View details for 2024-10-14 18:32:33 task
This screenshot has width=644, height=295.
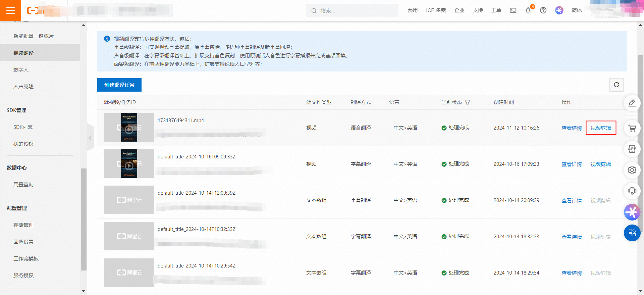572,237
